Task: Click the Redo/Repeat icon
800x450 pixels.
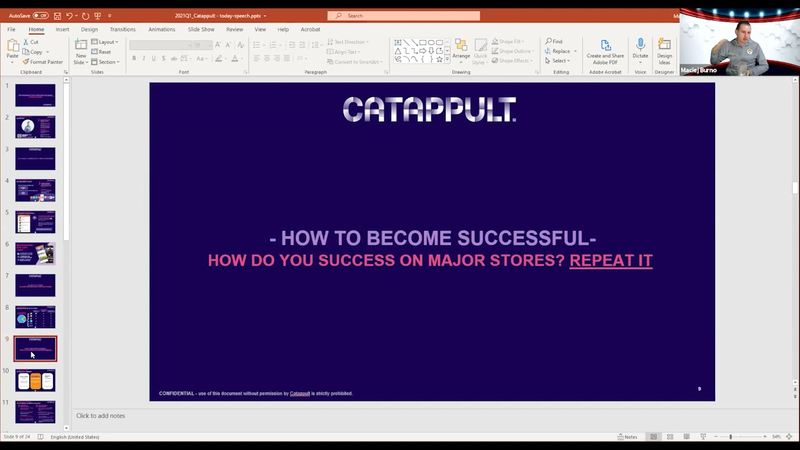Action: (85, 16)
